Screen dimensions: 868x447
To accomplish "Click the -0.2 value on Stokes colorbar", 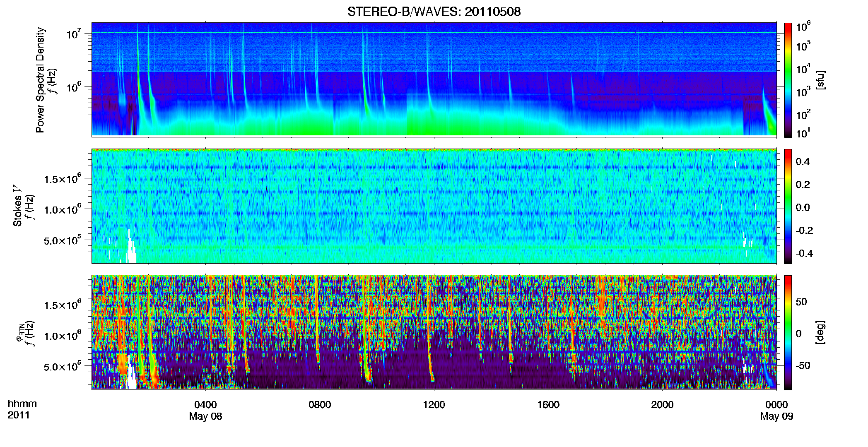I will pyautogui.click(x=804, y=231).
